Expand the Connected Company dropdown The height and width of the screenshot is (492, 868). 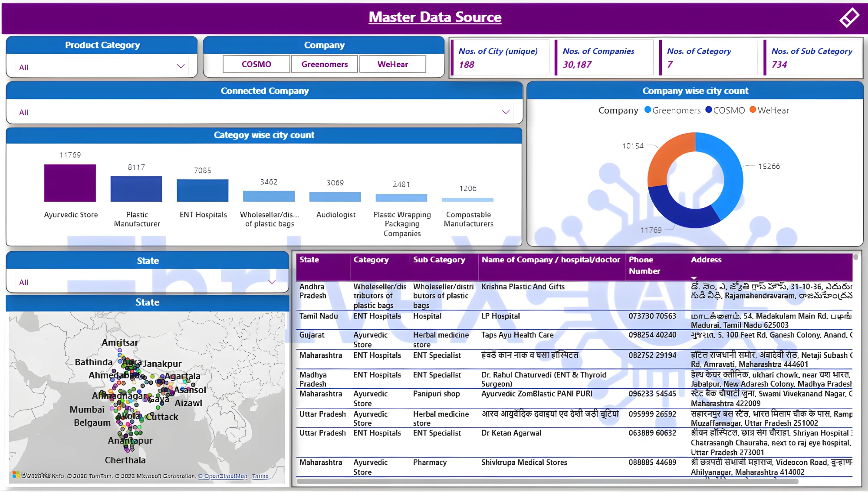(506, 112)
